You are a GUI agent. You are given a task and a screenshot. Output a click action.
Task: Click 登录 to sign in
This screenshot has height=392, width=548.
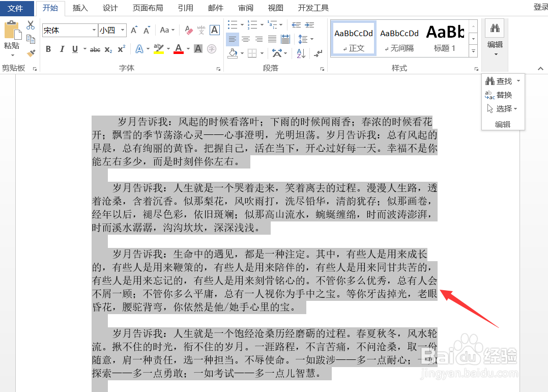coord(540,7)
